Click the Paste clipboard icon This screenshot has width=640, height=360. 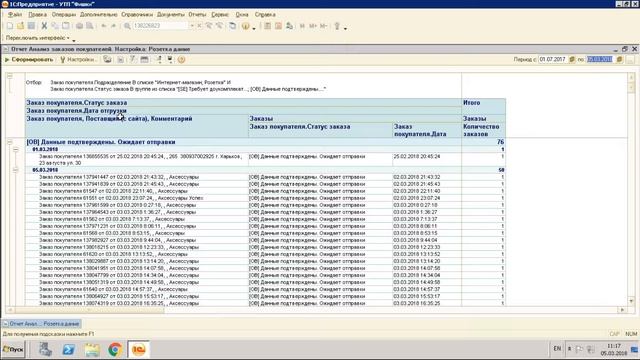pyautogui.click(x=66, y=26)
